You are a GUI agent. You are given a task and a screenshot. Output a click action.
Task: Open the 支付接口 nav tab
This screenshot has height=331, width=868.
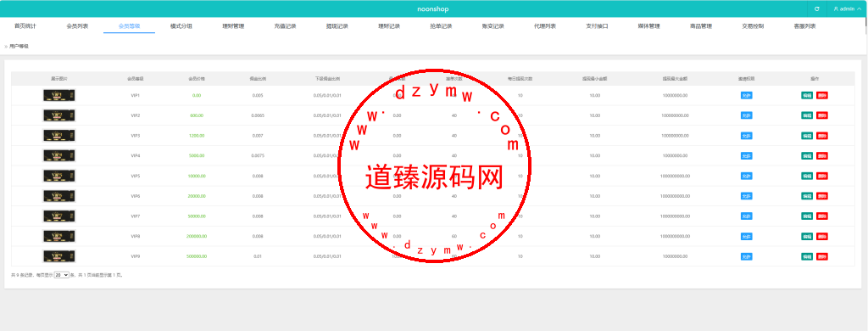click(598, 26)
